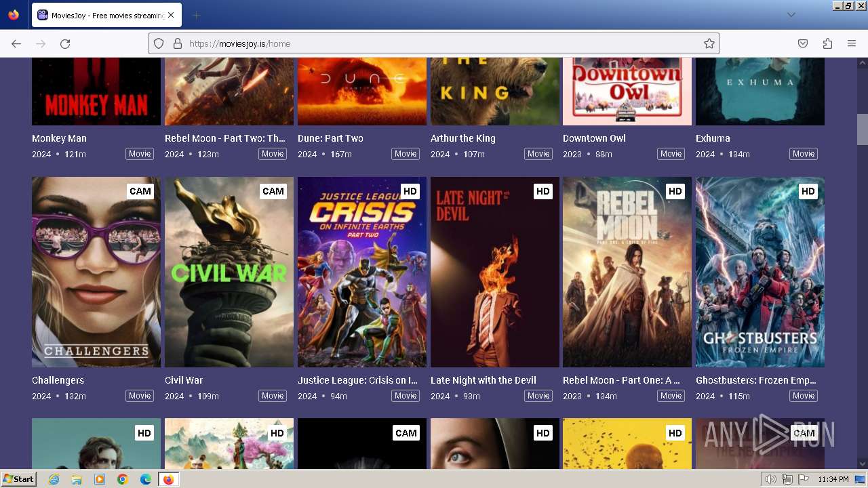Open the Rebel Moon Part One poster
Image resolution: width=868 pixels, height=488 pixels.
[627, 272]
